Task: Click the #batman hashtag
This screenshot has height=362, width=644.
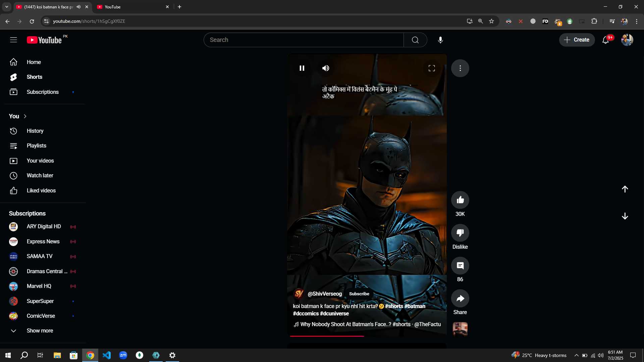Action: (415, 306)
